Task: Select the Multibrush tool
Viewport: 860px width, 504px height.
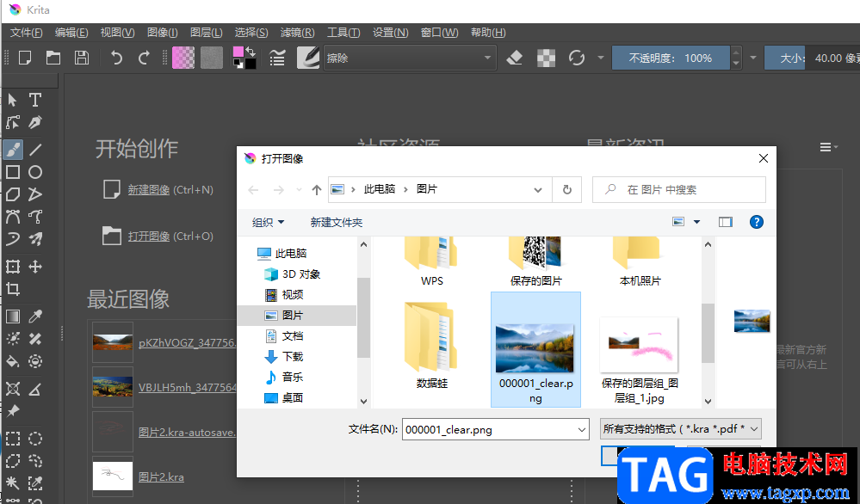Action: coord(35,239)
